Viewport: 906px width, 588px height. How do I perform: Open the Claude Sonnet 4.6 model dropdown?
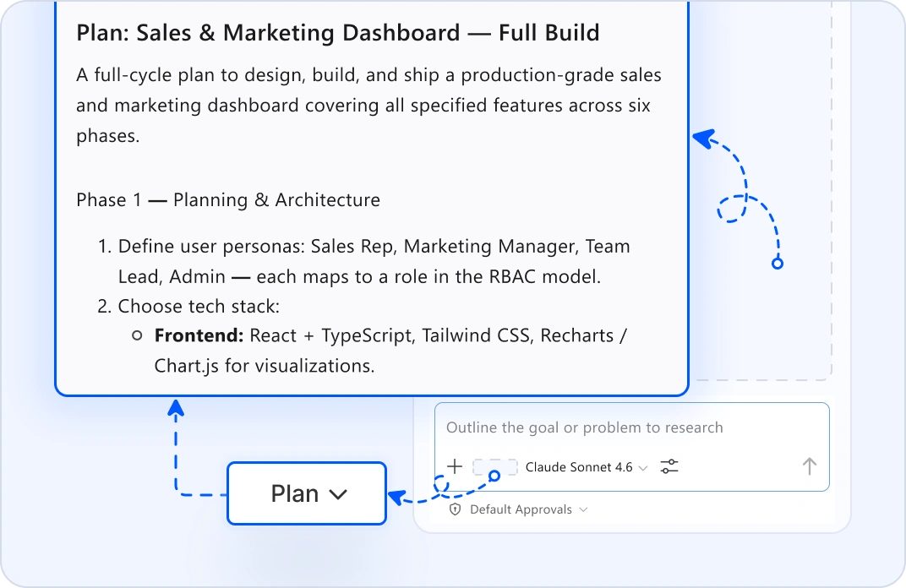tap(586, 466)
